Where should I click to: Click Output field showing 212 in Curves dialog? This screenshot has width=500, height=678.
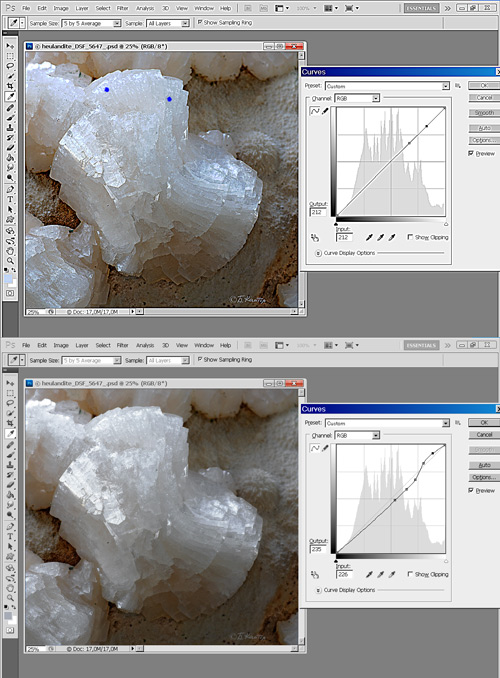pos(317,212)
